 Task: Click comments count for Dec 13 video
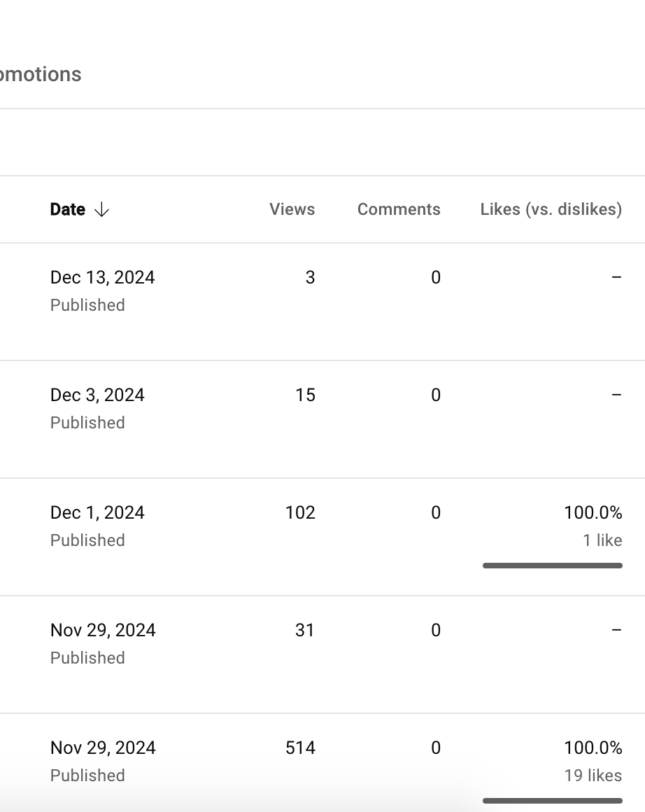coord(436,278)
